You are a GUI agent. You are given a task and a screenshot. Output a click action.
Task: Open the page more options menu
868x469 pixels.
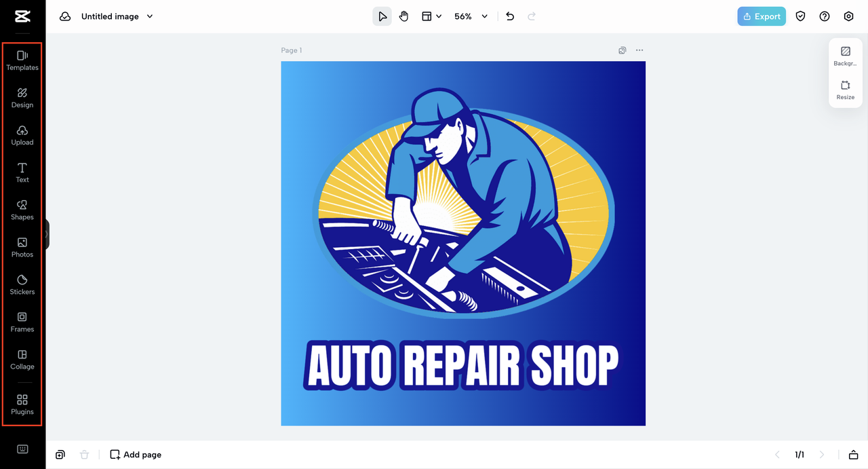pyautogui.click(x=639, y=50)
